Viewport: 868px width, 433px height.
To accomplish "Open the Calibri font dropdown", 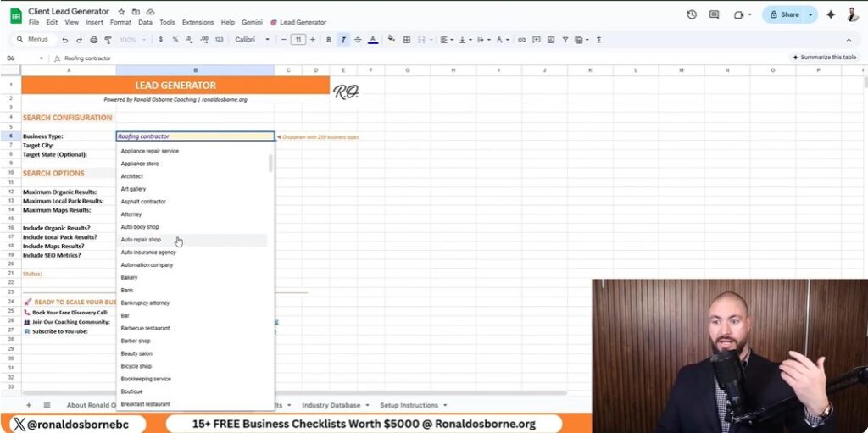I will (253, 40).
